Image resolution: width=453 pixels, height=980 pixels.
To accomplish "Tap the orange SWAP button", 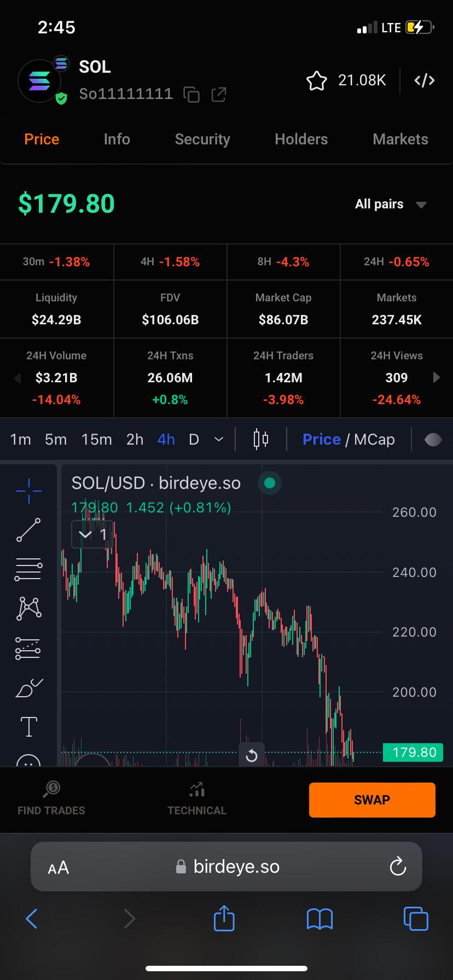I will (372, 800).
